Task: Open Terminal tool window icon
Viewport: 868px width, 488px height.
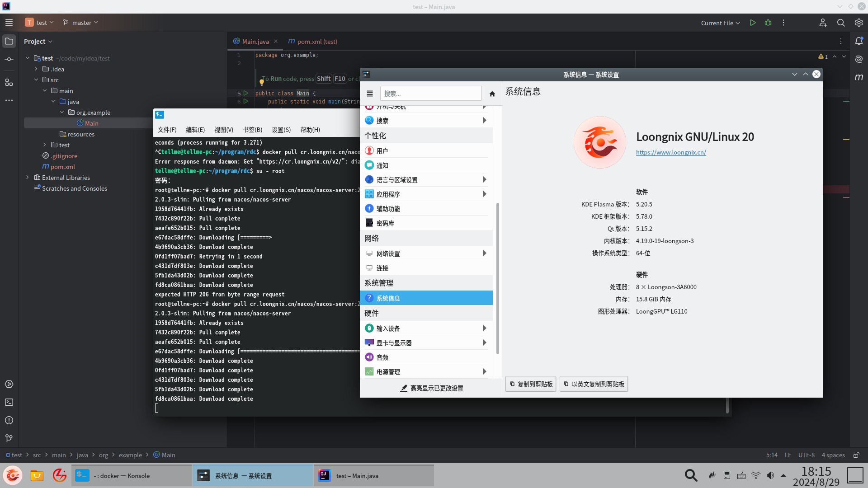Action: coord(9,402)
